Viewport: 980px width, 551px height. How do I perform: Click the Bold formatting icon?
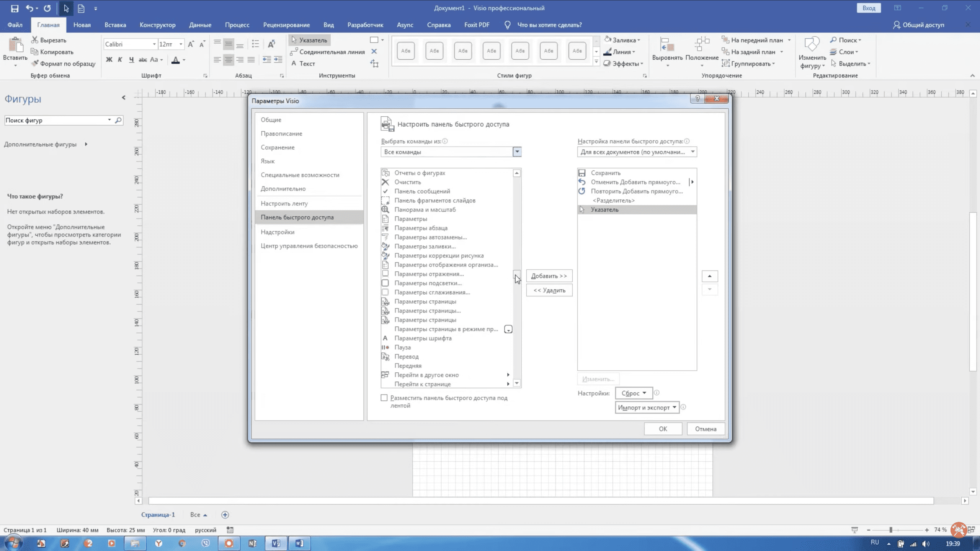pyautogui.click(x=109, y=60)
